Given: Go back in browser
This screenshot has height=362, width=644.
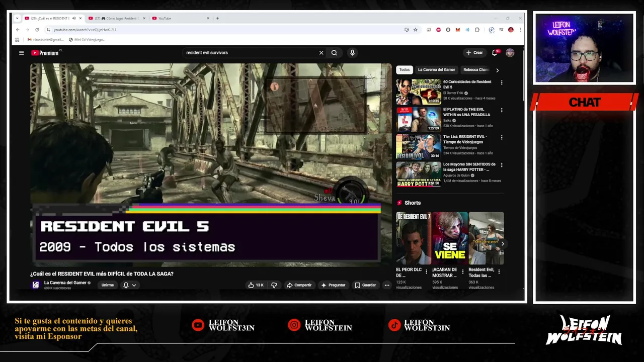Looking at the screenshot, I should pos(18,30).
